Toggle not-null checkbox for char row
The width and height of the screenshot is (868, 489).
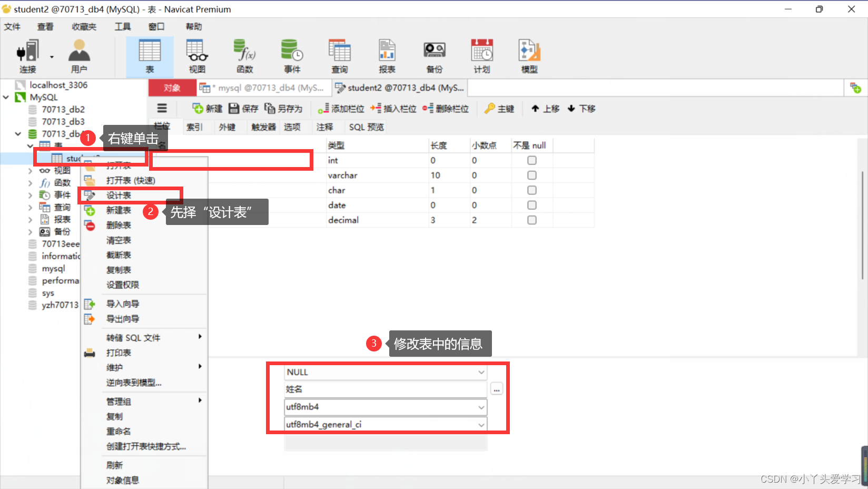pos(532,190)
